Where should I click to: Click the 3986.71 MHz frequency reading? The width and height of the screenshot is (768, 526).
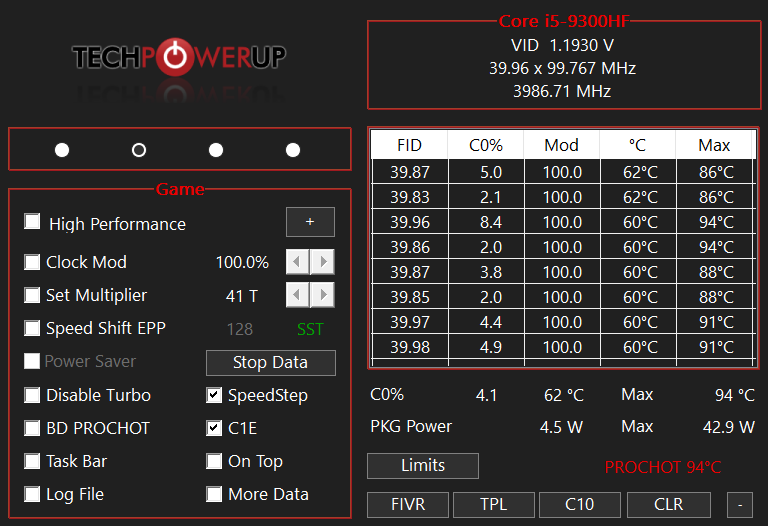click(562, 91)
